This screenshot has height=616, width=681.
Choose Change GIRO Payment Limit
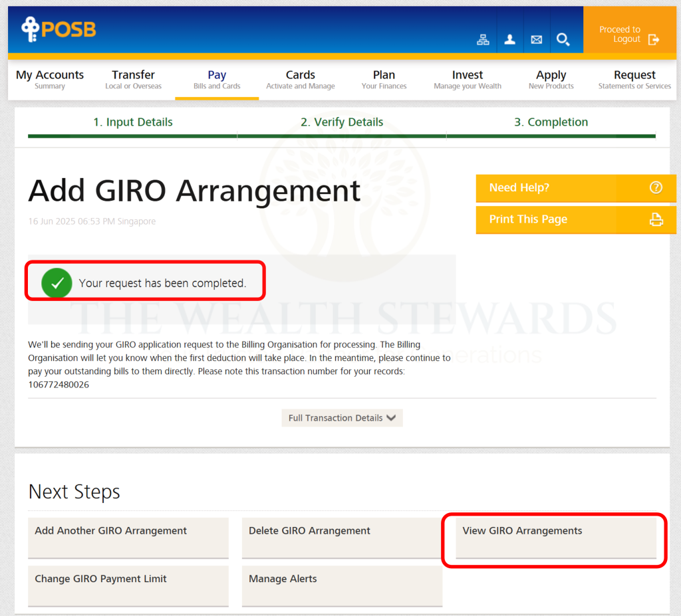(x=128, y=586)
